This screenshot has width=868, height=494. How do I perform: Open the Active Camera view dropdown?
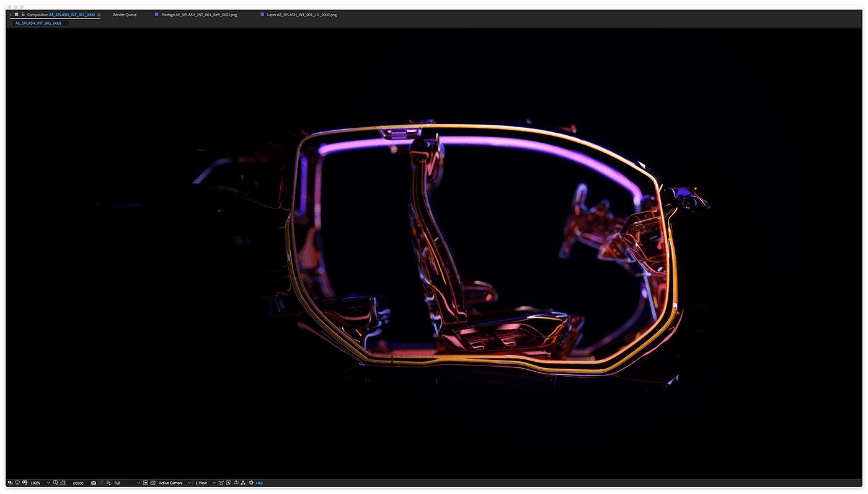[x=174, y=483]
